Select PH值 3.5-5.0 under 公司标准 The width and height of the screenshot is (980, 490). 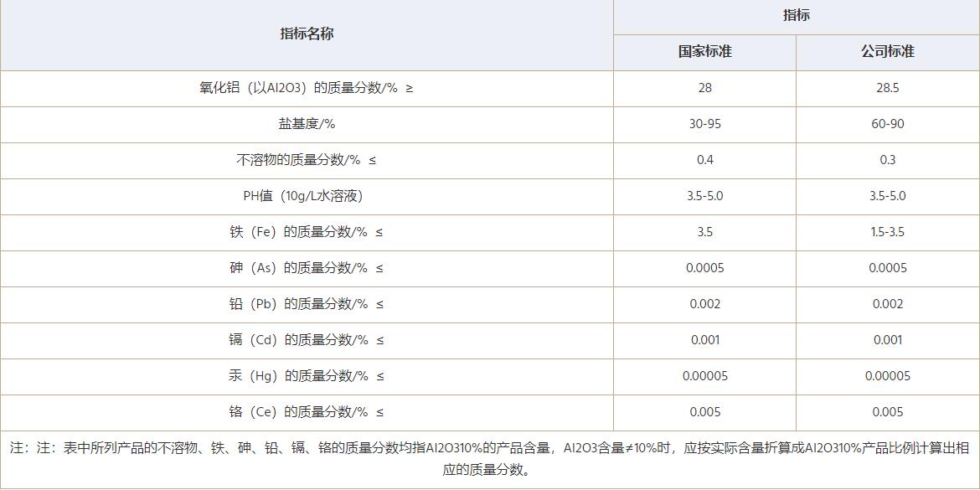[888, 196]
